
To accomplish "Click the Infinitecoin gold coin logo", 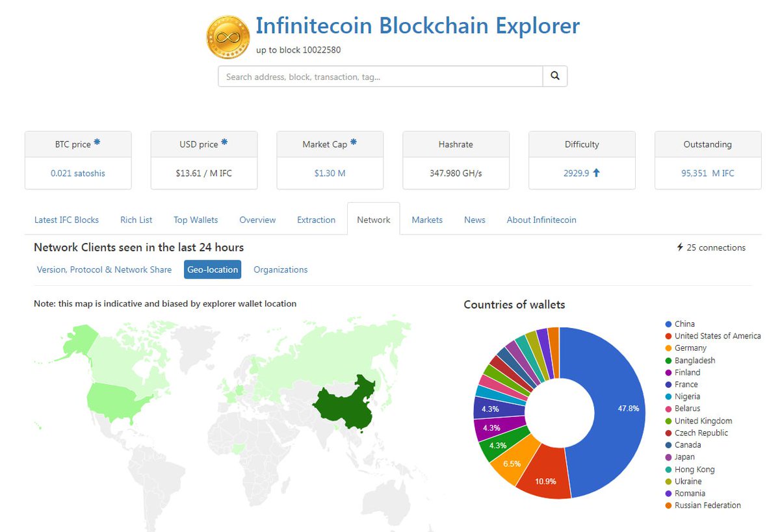I will coord(227,37).
